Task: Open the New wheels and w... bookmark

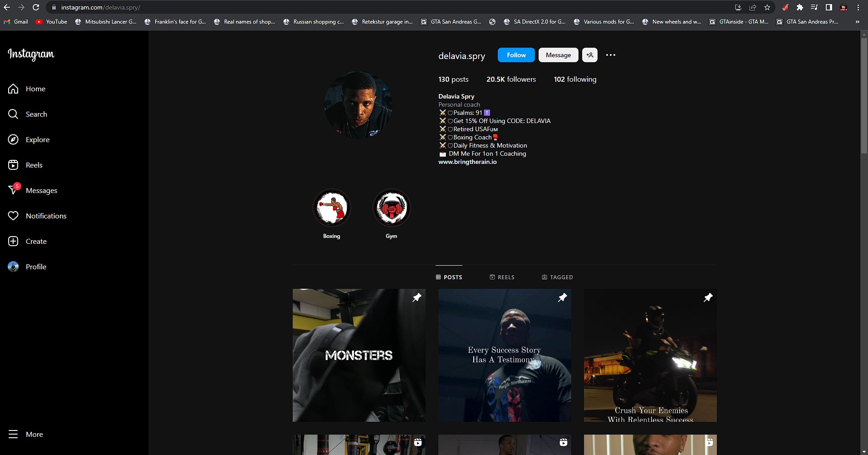Action: 672,22
